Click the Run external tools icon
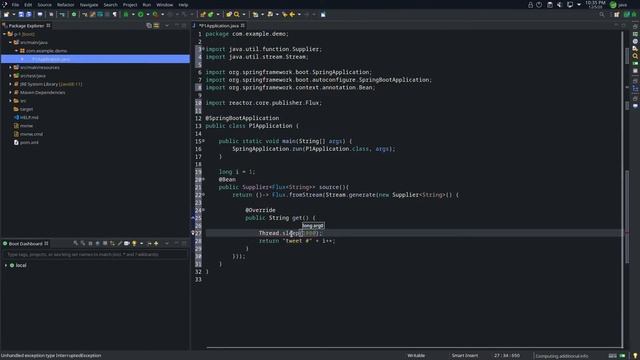Screen dimensions: 640x360 point(155,14)
